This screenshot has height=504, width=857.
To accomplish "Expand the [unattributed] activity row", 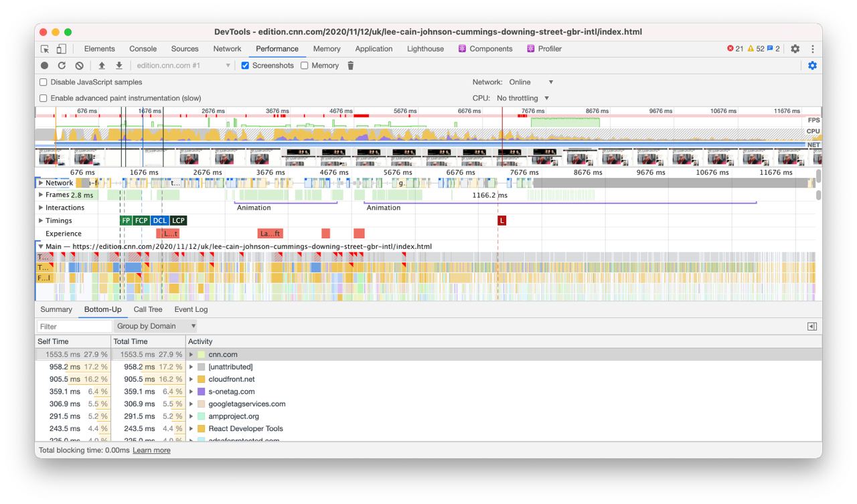I will pos(191,367).
